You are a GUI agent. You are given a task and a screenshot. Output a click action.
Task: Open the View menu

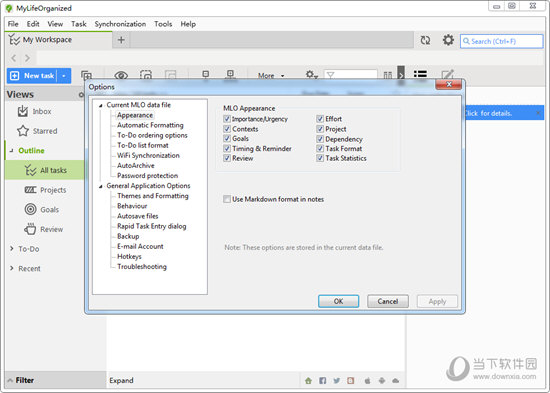(x=55, y=24)
